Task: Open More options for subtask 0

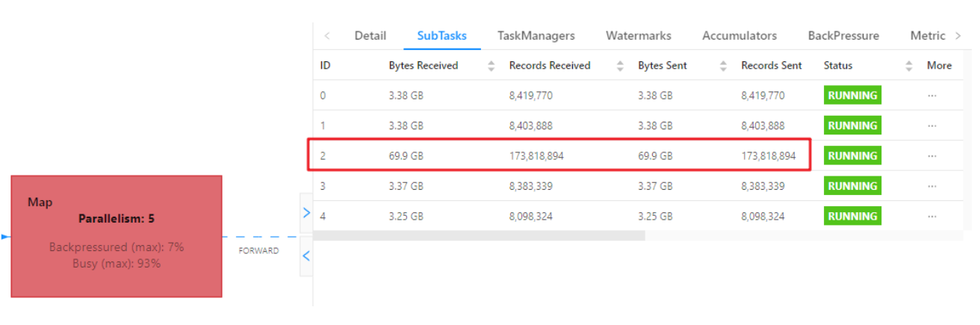Action: (x=931, y=96)
